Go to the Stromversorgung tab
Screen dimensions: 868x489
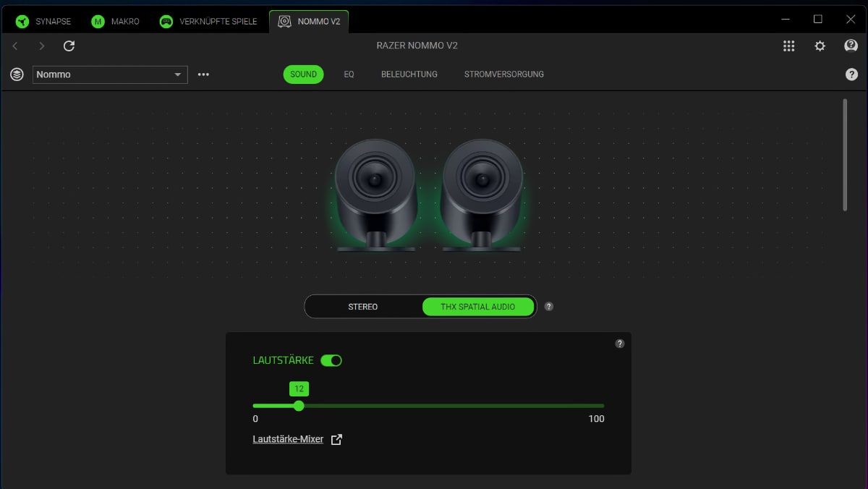[x=503, y=75]
